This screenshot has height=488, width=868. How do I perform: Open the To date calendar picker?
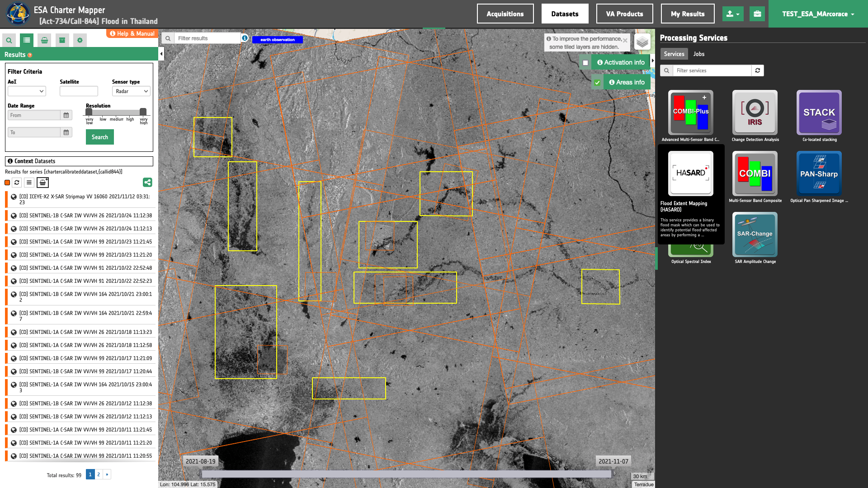coord(66,132)
